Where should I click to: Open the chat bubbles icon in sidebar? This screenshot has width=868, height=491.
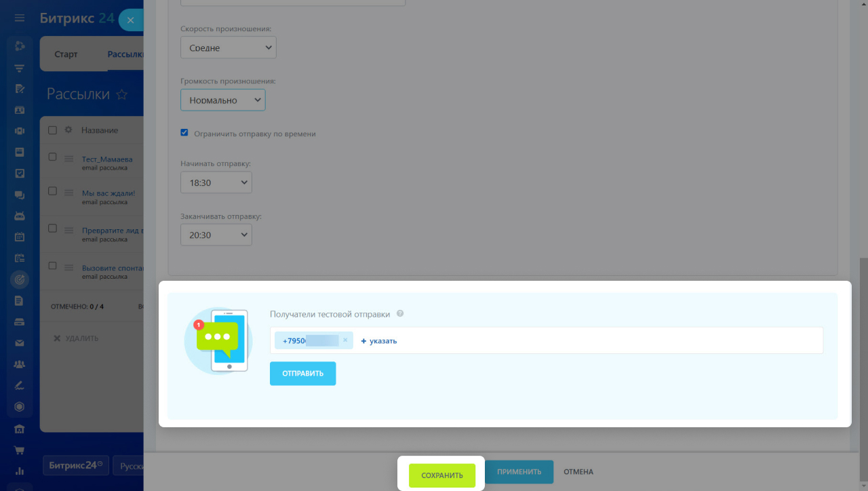pos(20,195)
